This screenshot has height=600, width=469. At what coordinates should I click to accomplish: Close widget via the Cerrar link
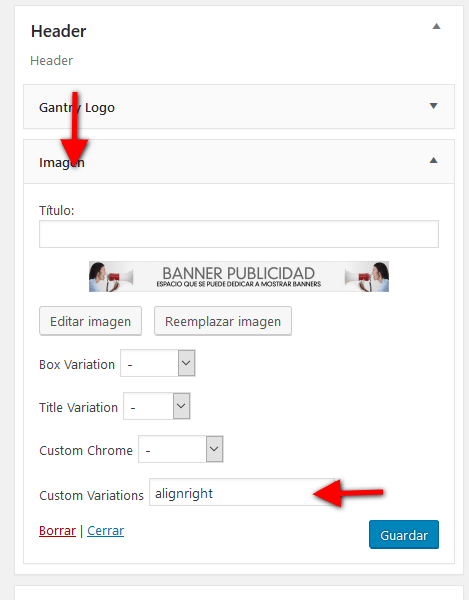(x=106, y=531)
